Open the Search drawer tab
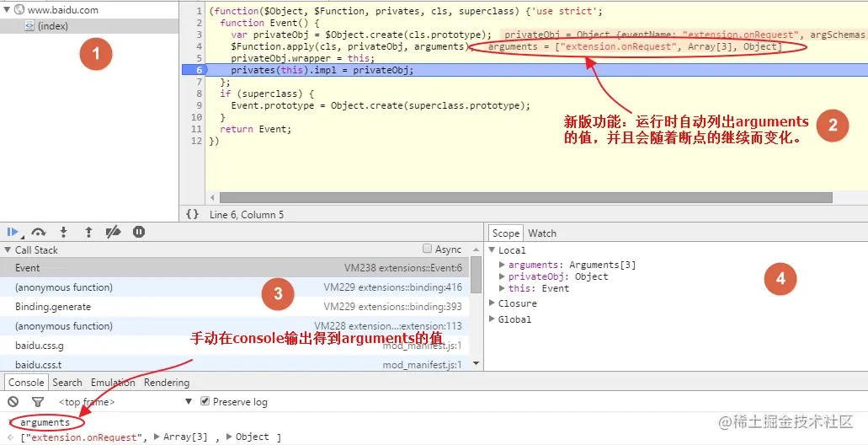This screenshot has width=868, height=445. [67, 383]
